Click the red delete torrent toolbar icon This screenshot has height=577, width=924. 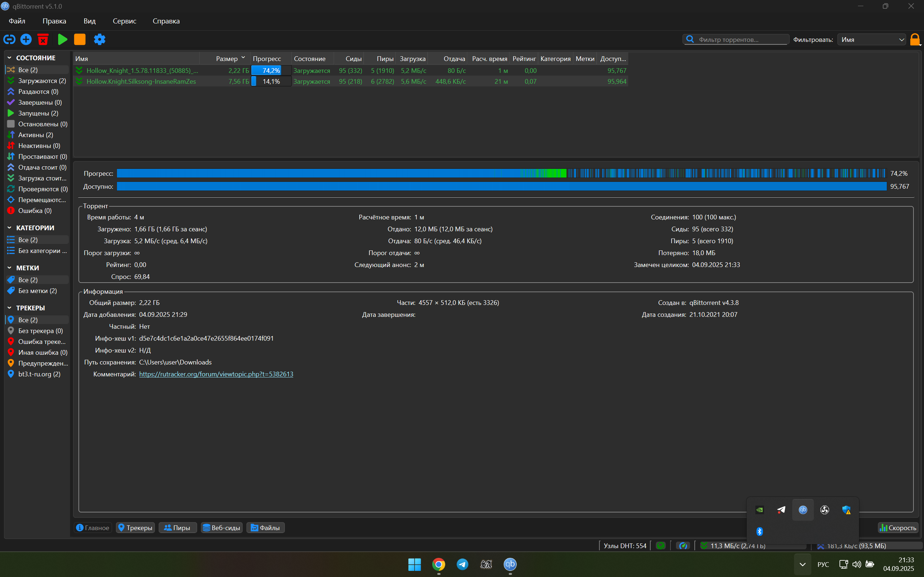pos(43,39)
